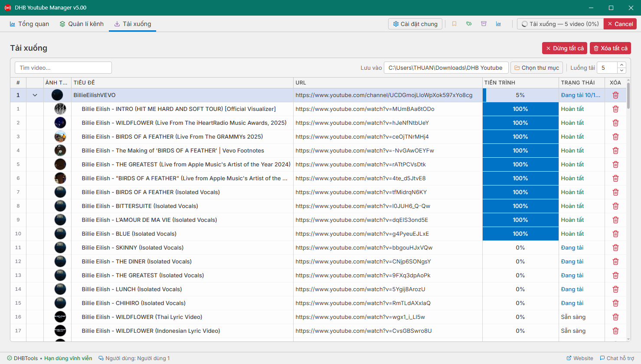Switch to the Tổng quan tab

[x=29, y=24]
